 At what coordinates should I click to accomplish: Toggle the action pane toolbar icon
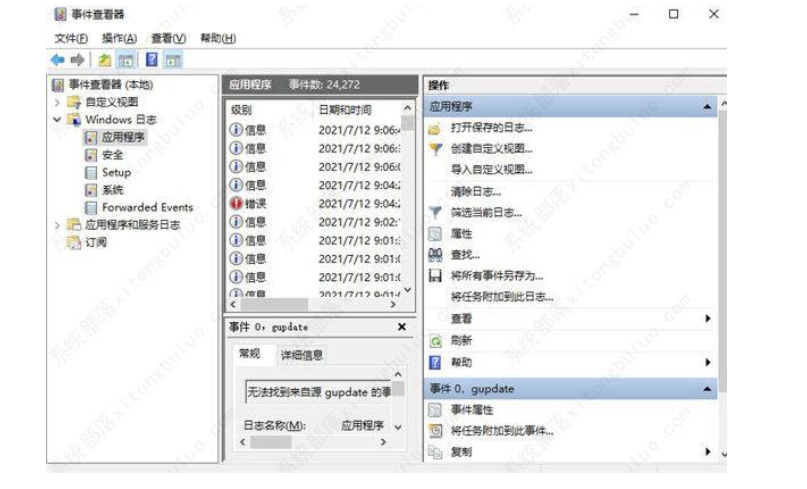coord(173,60)
